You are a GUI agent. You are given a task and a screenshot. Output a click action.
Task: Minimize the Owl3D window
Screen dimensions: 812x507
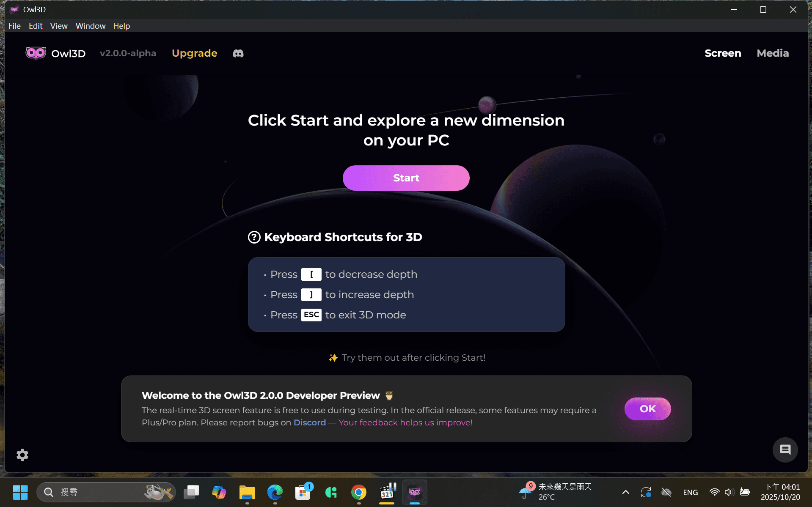(x=734, y=9)
